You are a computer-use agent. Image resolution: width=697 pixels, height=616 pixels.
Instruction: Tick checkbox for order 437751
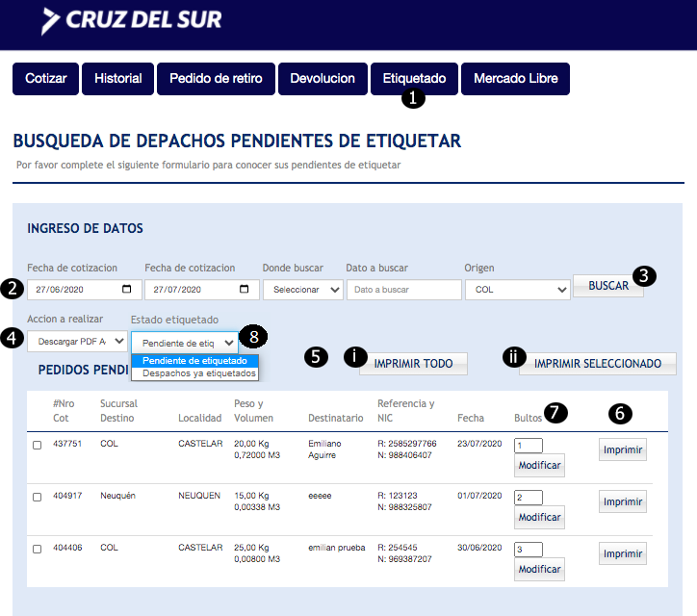point(37,446)
